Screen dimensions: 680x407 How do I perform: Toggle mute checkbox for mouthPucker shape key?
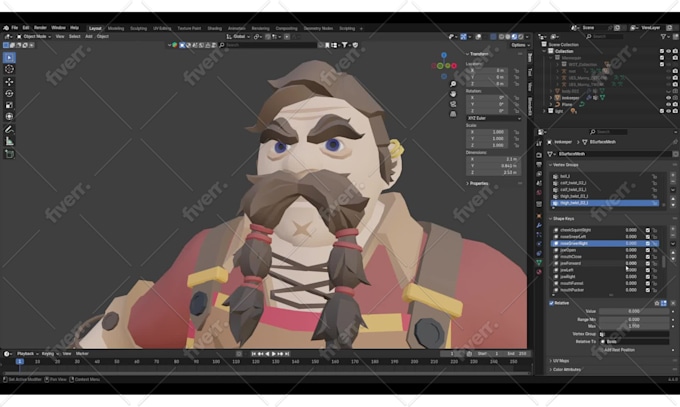pyautogui.click(x=647, y=290)
